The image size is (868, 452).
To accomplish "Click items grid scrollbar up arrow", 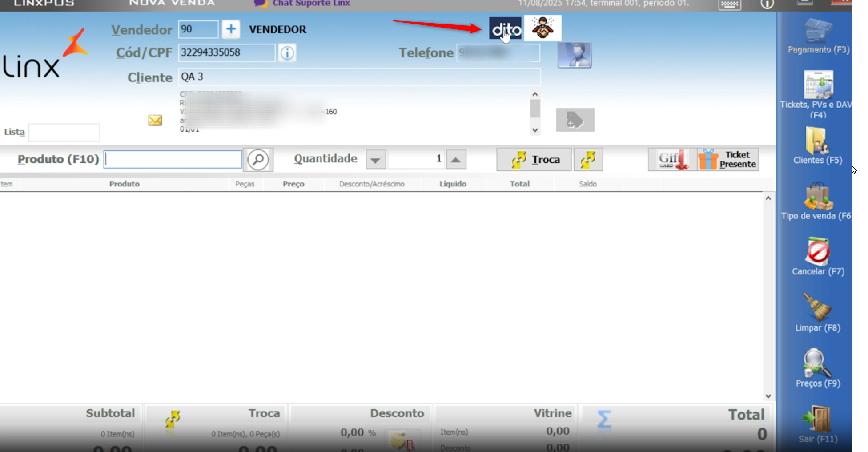I will pos(768,198).
